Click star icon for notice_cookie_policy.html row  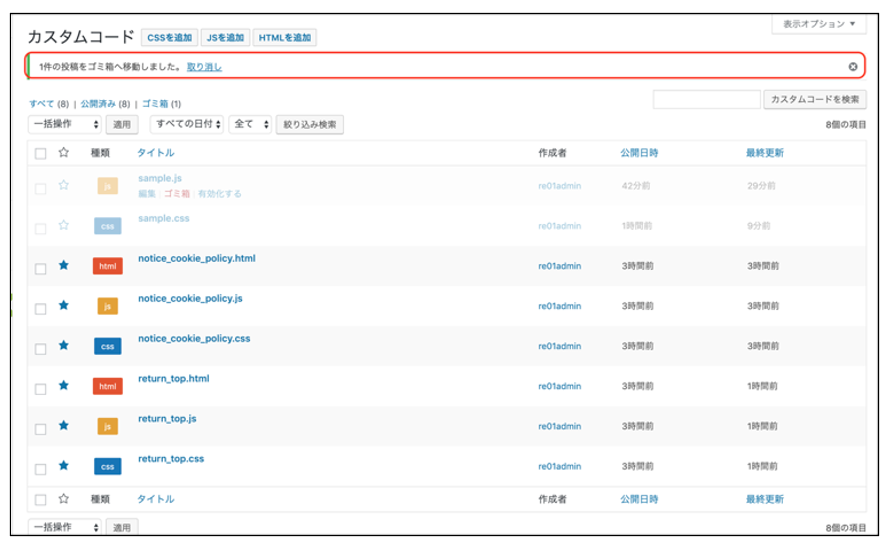(x=64, y=266)
